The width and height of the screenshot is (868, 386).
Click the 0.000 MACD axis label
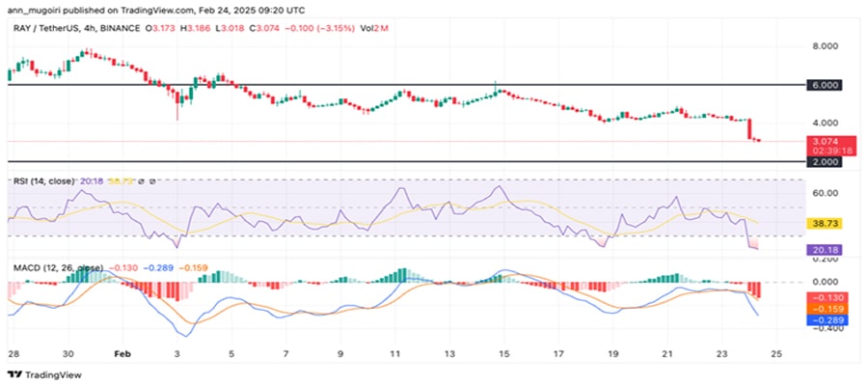(x=827, y=282)
